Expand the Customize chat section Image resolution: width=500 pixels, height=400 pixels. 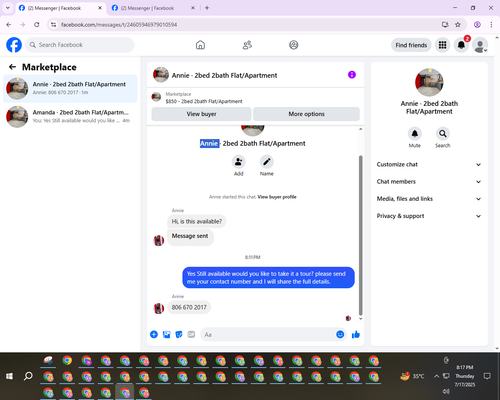pos(429,164)
